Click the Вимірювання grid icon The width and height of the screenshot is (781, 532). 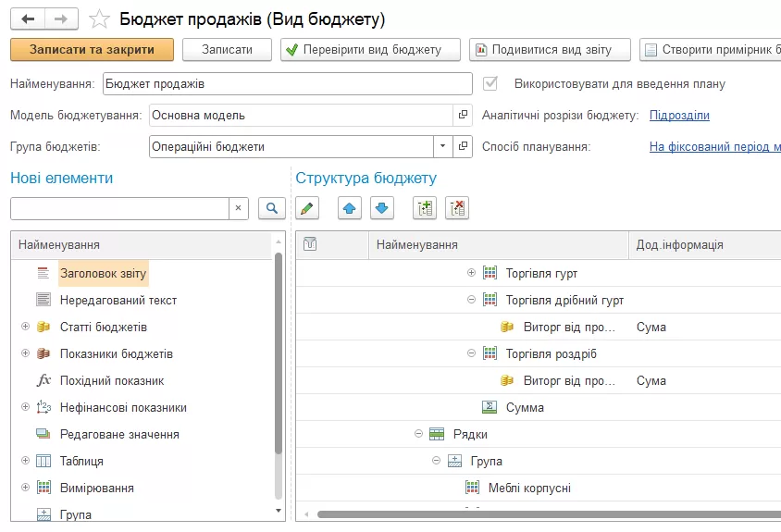(43, 488)
